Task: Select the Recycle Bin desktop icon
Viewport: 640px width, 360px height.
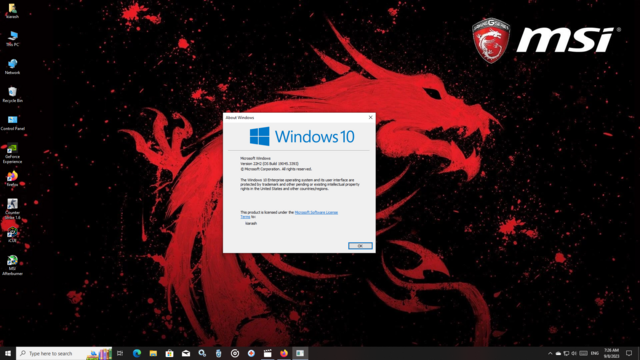Action: pos(12,95)
